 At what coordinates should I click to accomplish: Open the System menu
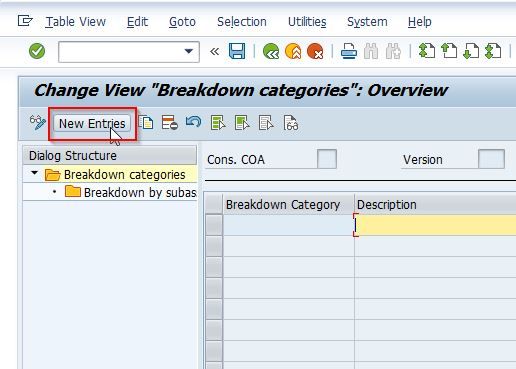tap(367, 22)
